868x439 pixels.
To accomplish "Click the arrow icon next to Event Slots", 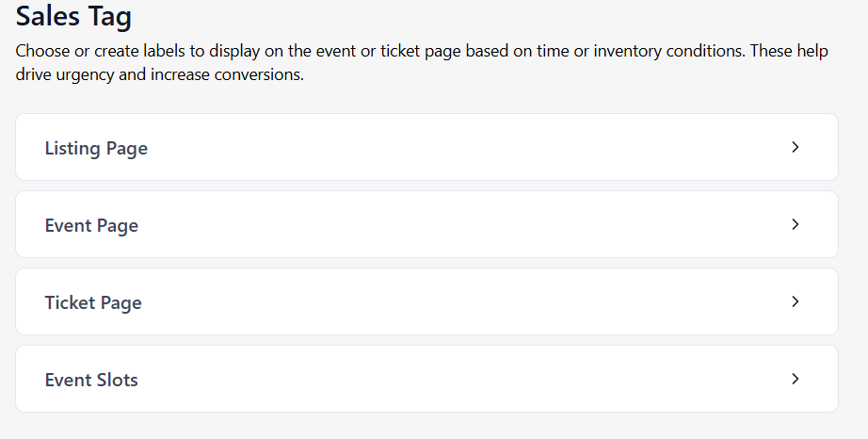I will point(796,380).
